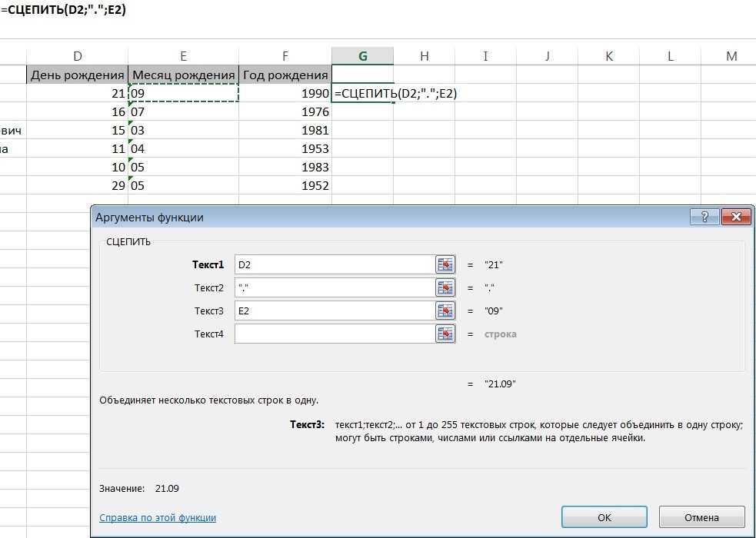Click into the Текст3 field containing E2
Screen dimensions: 756x538
click(x=334, y=311)
